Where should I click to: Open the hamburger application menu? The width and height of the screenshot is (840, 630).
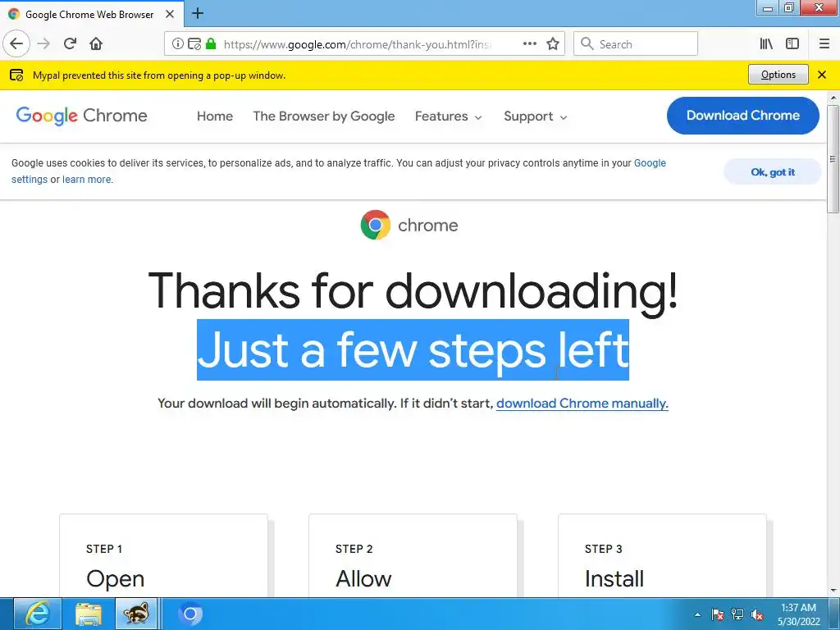coord(824,44)
